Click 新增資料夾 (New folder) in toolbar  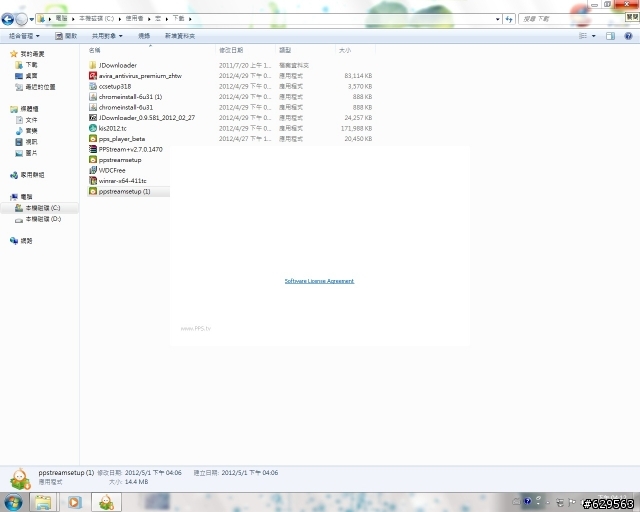tap(180, 36)
